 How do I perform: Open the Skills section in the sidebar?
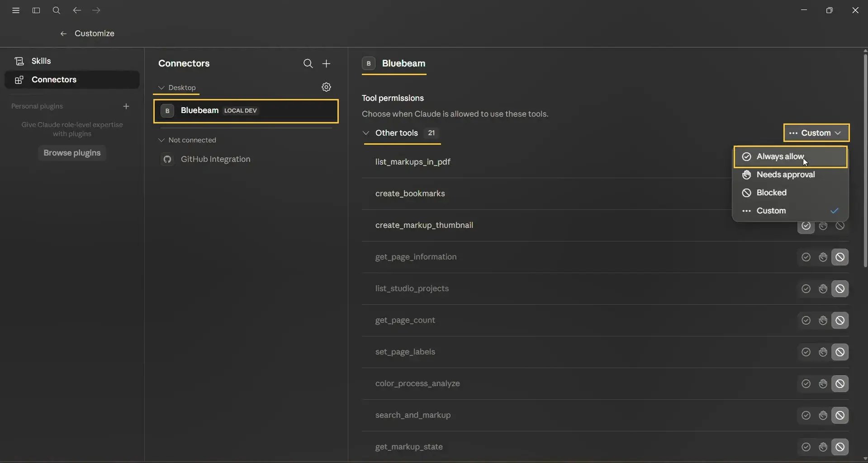click(x=72, y=61)
